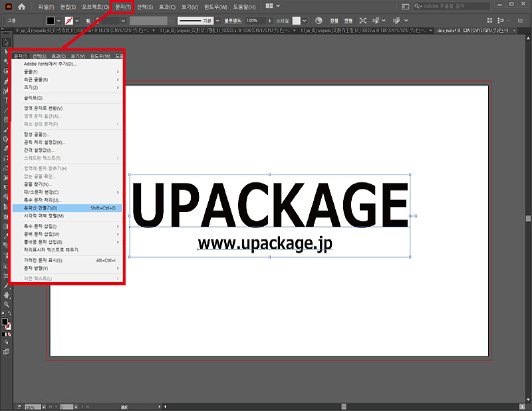532x411 pixels.
Task: Activate the Stroke box in the toolbar
Action: point(8,326)
